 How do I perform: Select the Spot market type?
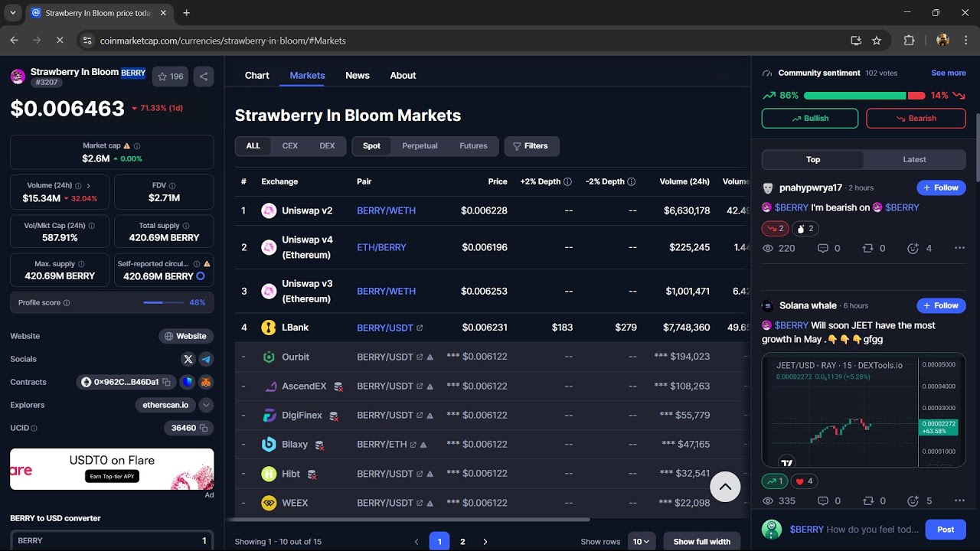371,146
